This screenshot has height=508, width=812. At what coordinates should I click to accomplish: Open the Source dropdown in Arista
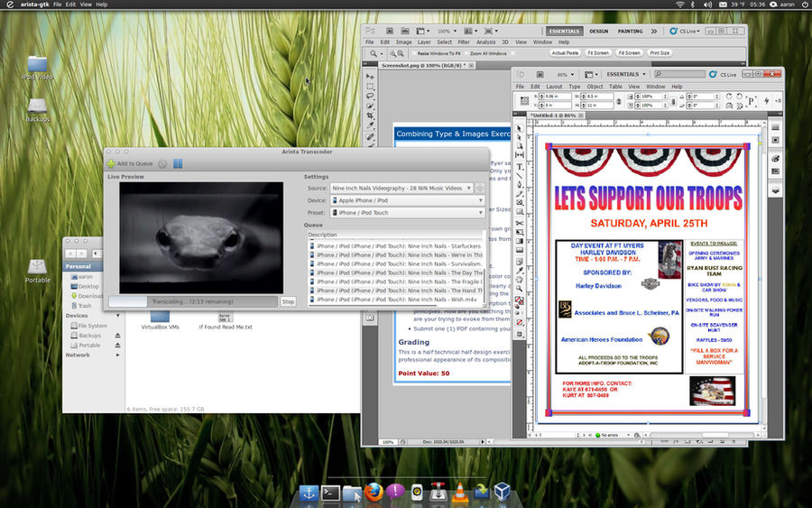pos(401,189)
